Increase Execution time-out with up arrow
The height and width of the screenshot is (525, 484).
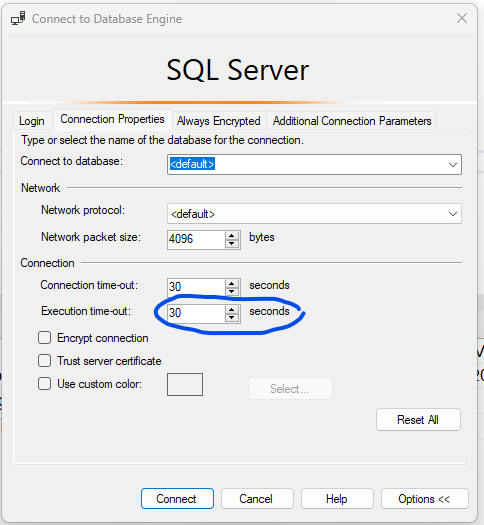[x=232, y=309]
